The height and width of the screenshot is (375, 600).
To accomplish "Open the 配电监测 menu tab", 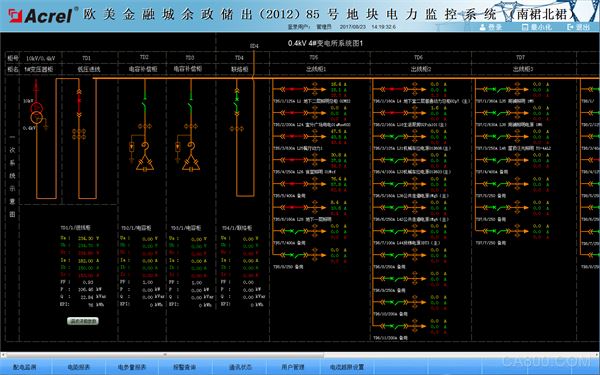I will tap(24, 367).
